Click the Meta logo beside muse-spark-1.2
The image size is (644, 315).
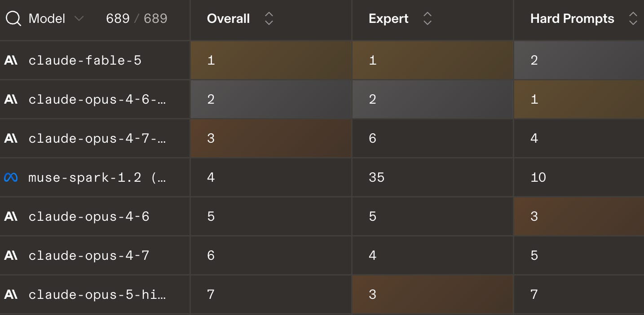11,178
